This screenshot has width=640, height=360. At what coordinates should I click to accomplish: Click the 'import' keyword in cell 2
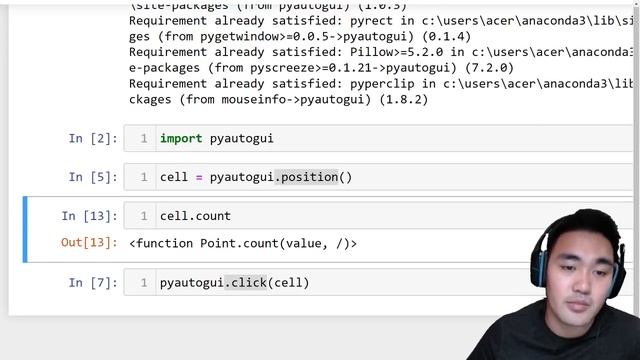pyautogui.click(x=181, y=138)
